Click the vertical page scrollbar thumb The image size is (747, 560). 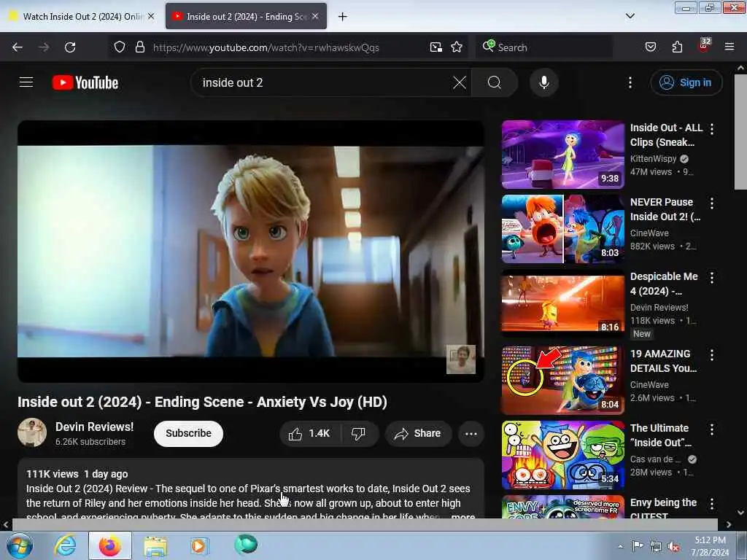click(x=740, y=131)
